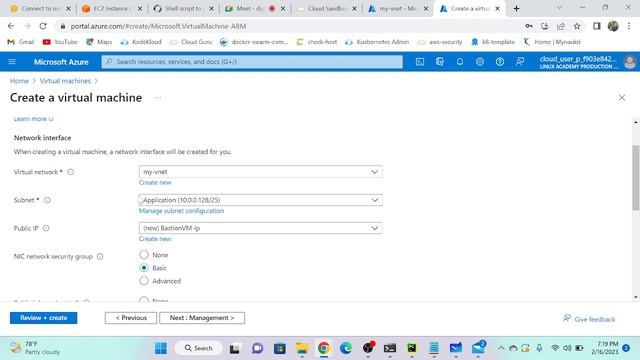Show info tooltip for Virtual network
This screenshot has height=360, width=640.
point(71,172)
